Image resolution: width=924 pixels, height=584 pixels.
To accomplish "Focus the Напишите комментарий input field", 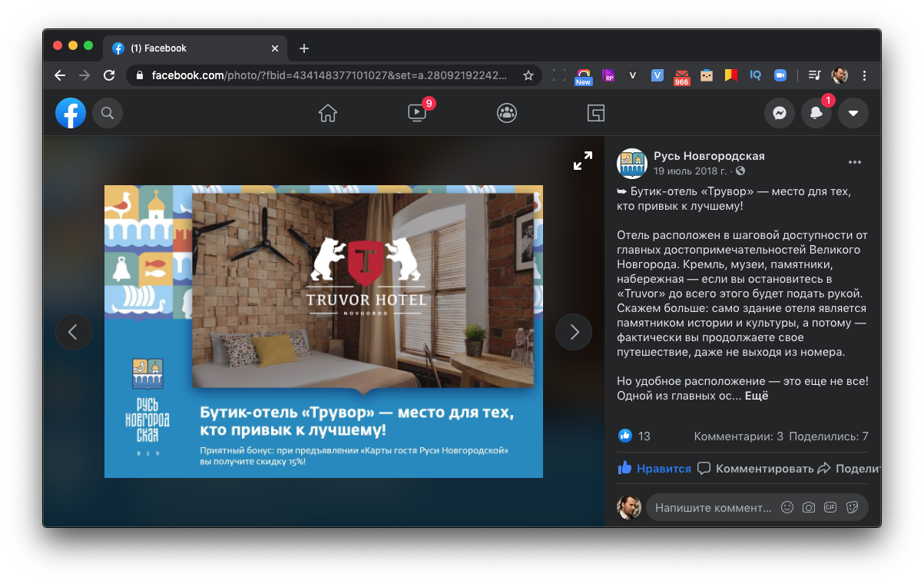I will click(x=712, y=507).
